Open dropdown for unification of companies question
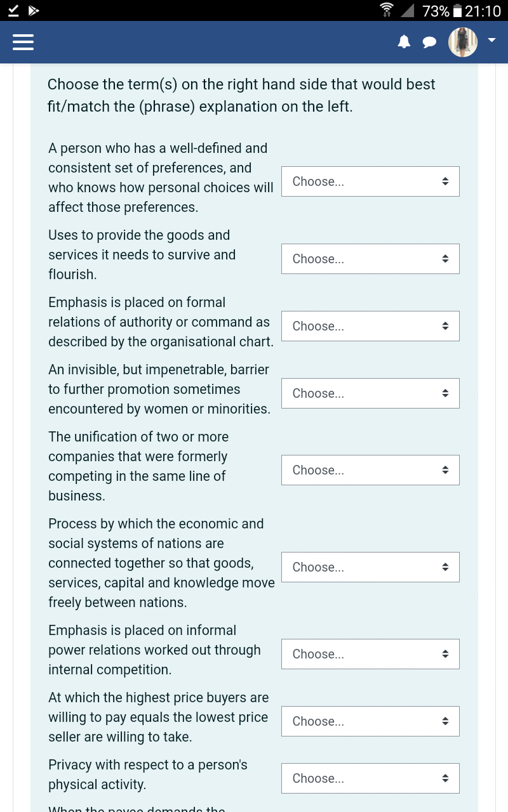508x812 pixels. [370, 469]
